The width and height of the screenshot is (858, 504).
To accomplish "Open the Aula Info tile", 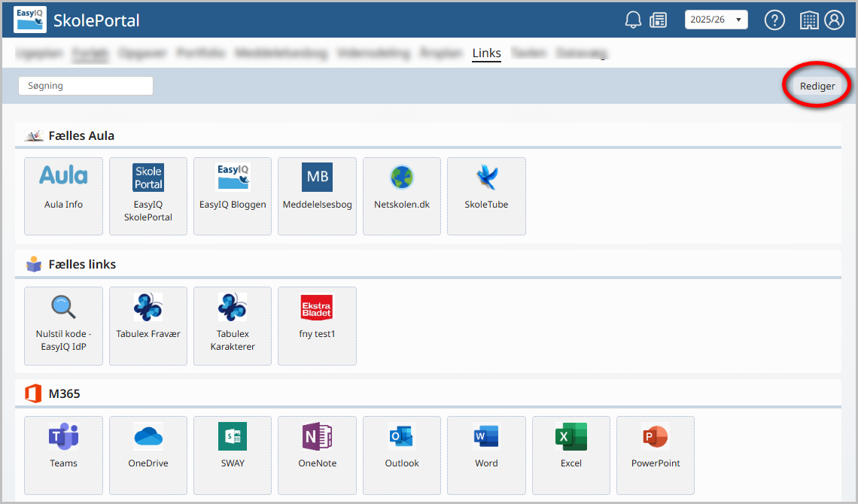I will pyautogui.click(x=63, y=196).
